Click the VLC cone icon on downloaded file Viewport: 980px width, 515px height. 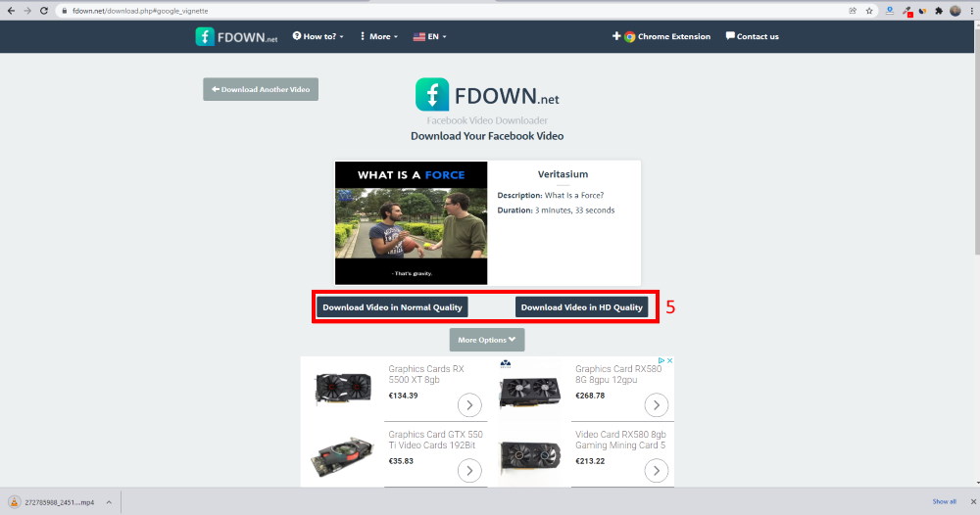point(14,502)
